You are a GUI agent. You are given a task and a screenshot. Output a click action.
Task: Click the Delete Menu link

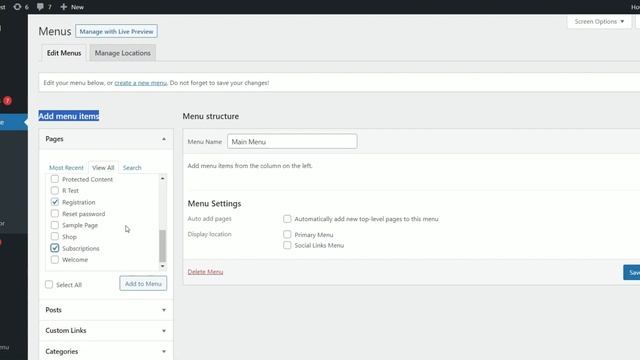pyautogui.click(x=205, y=272)
